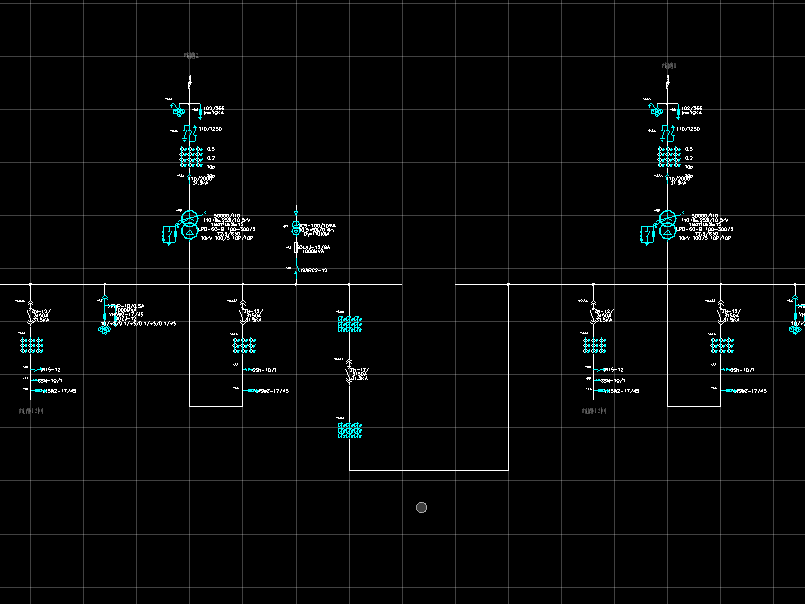Select the right main transformer symbol
The height and width of the screenshot is (604, 805).
[666, 225]
